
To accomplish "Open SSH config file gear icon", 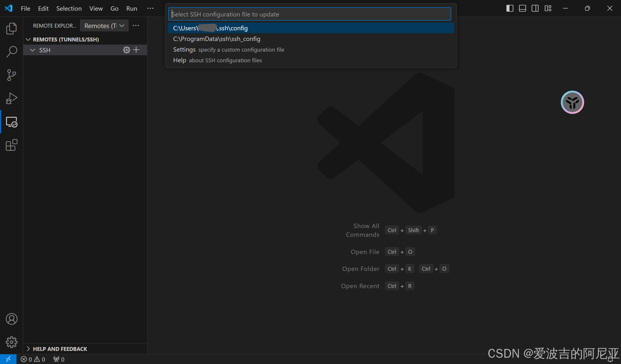I will pos(126,50).
